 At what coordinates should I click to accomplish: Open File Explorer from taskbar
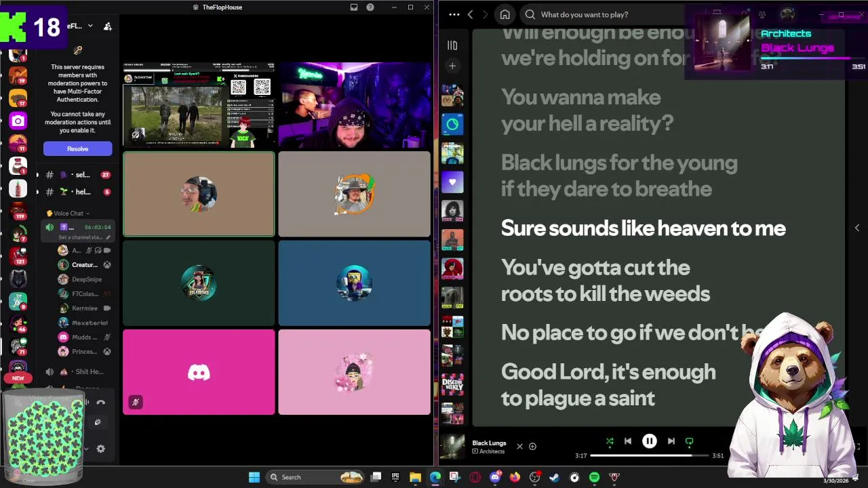[415, 477]
